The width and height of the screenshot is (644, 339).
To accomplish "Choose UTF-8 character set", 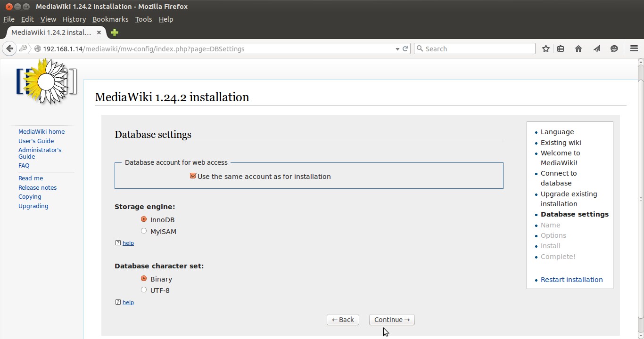I will point(144,290).
